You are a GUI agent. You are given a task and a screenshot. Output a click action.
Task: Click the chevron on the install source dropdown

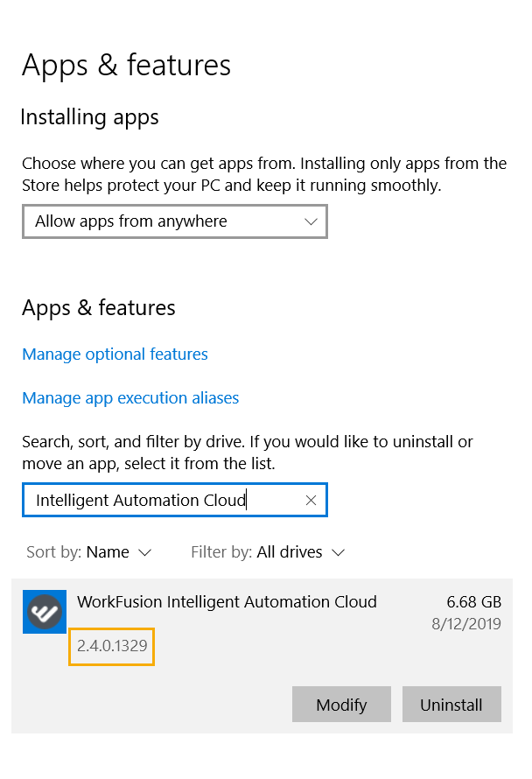click(311, 221)
